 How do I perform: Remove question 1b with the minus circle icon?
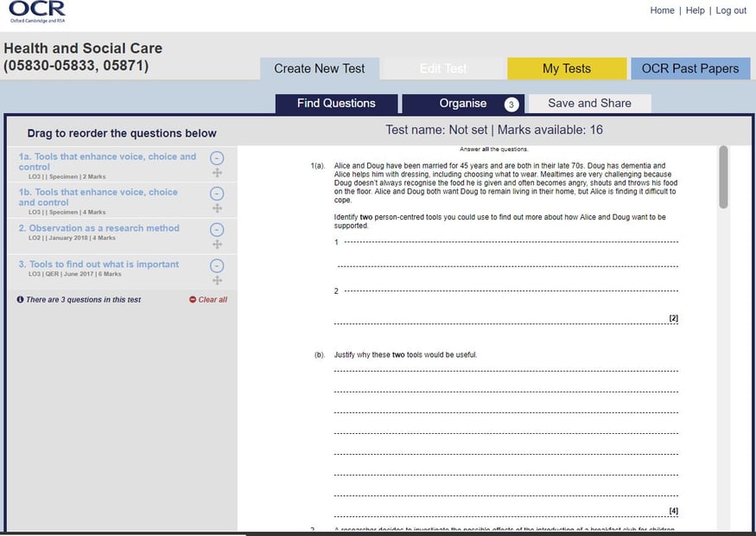[x=216, y=195]
